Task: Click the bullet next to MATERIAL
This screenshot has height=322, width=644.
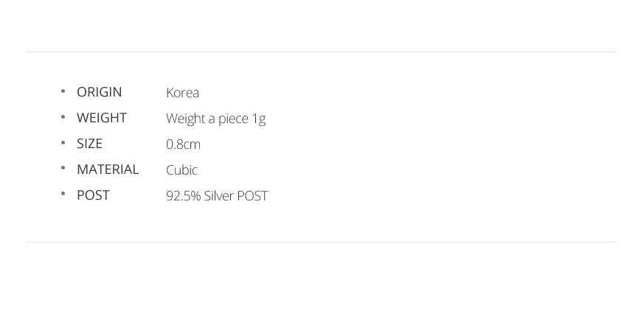Action: pos(63,168)
